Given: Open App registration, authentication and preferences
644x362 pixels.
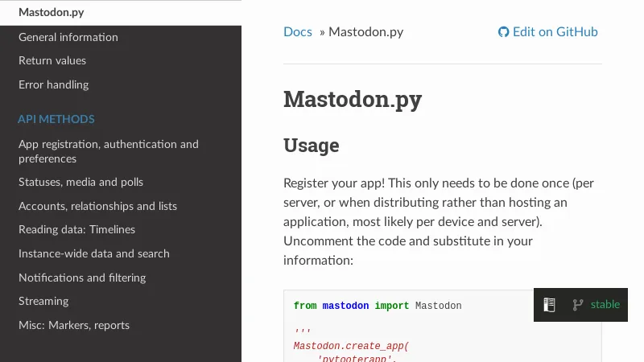Looking at the screenshot, I should pos(109,151).
